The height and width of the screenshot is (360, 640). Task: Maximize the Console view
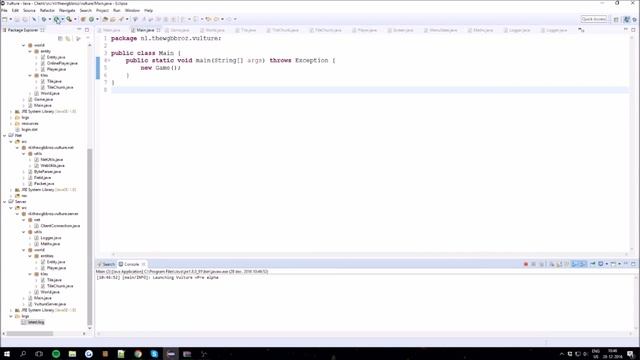tap(633, 264)
